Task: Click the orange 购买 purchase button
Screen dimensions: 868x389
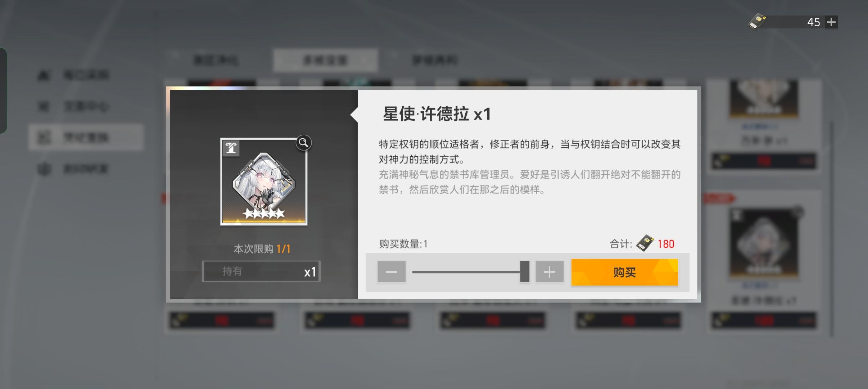Action: tap(624, 272)
